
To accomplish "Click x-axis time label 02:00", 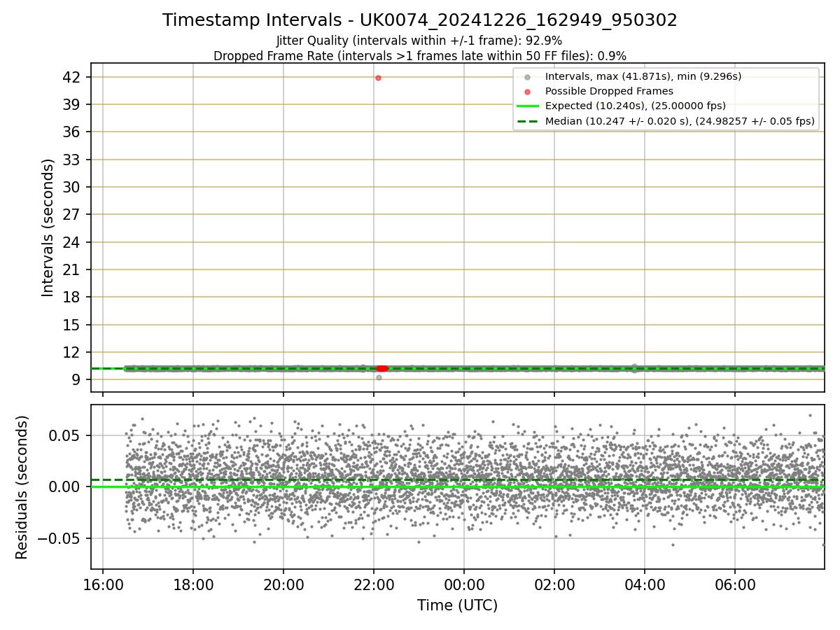I will [554, 584].
